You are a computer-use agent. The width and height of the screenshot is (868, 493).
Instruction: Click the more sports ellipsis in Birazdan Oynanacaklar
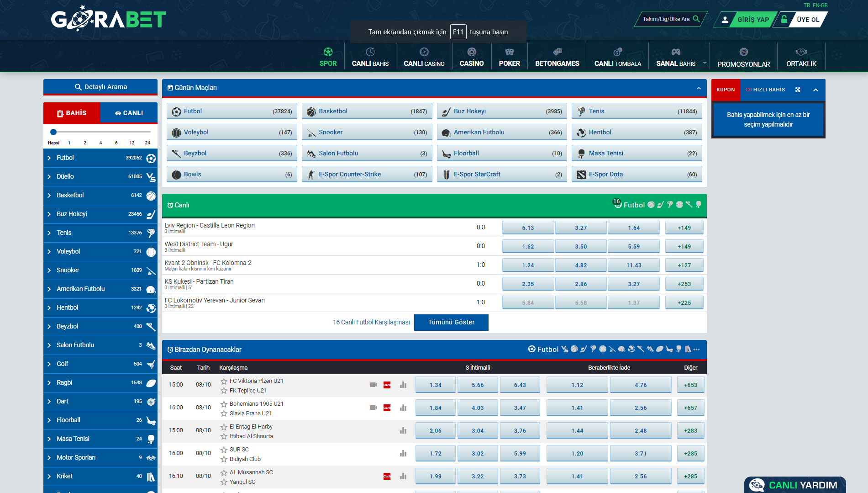click(x=696, y=350)
